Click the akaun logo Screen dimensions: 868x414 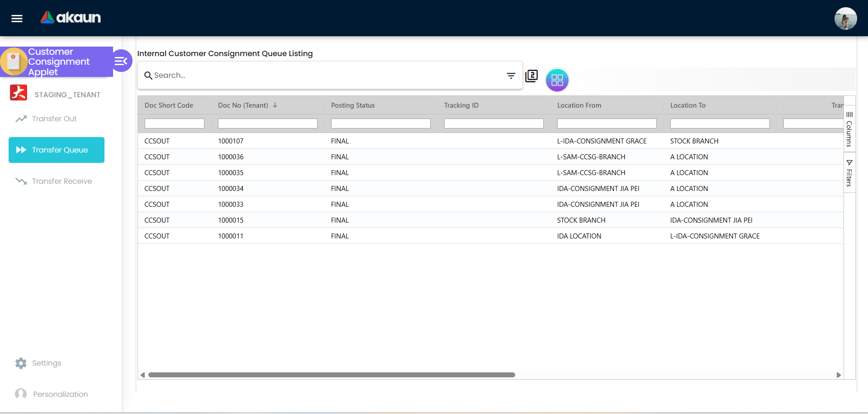(x=71, y=18)
